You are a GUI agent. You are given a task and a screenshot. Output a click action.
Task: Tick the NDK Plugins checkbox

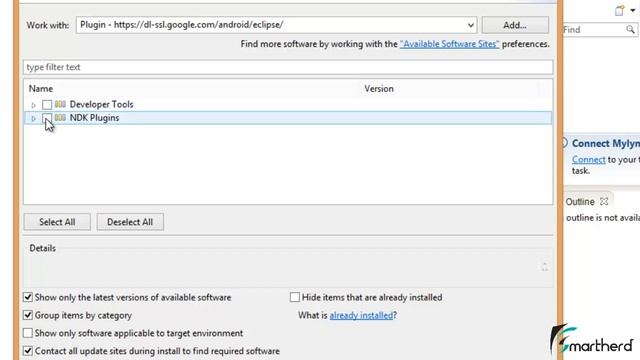click(47, 118)
